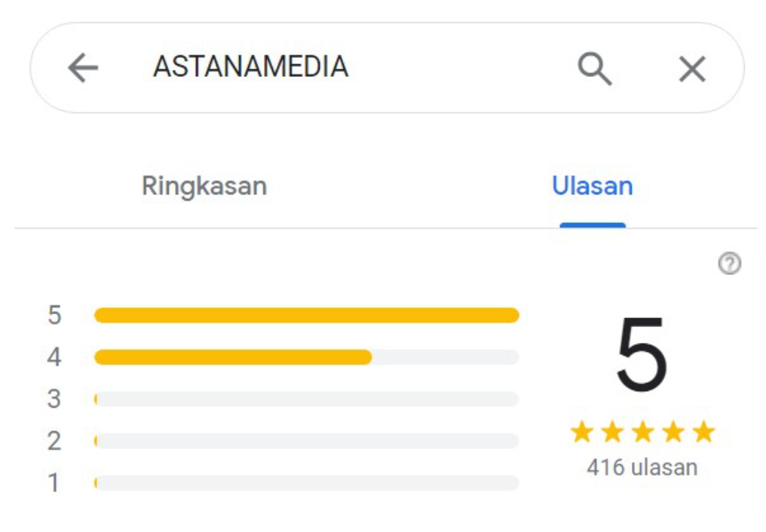
Task: Select the 4-star rating bar
Action: click(x=307, y=357)
